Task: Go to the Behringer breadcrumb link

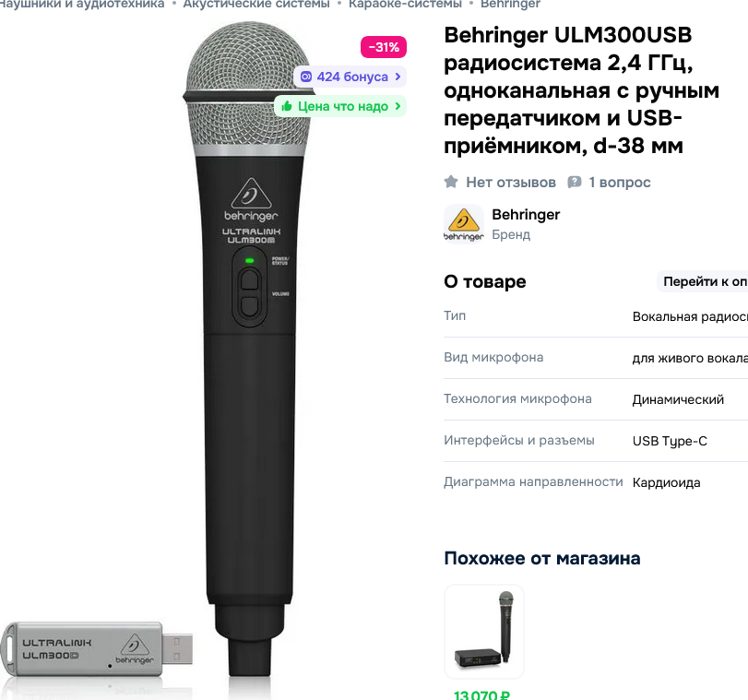Action: [510, 5]
